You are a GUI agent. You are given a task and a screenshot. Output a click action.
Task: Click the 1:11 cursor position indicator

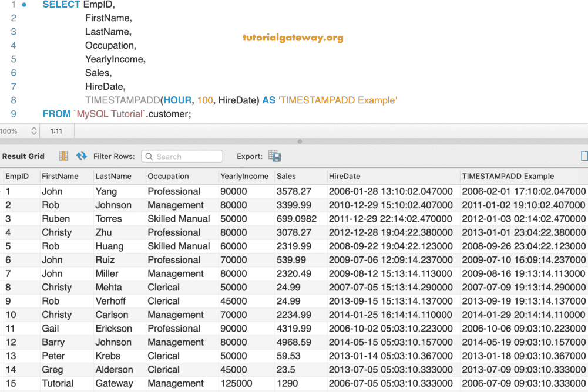point(56,130)
